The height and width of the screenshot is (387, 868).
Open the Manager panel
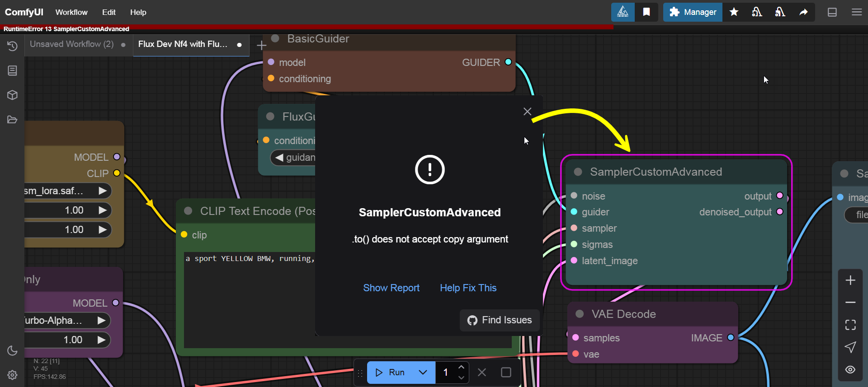(693, 12)
